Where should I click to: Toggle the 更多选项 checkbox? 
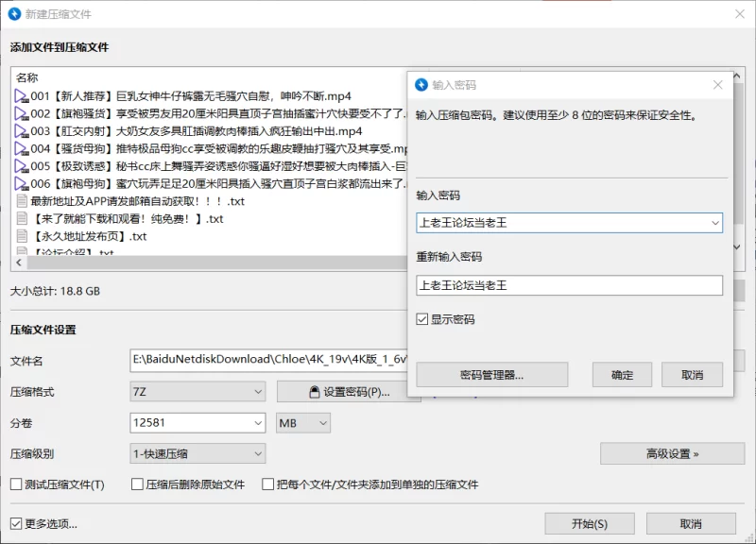16,524
